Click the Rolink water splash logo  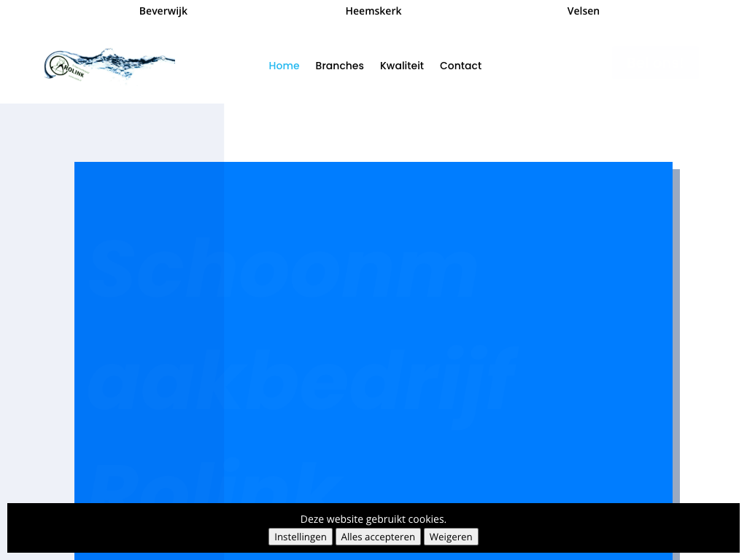pos(109,65)
